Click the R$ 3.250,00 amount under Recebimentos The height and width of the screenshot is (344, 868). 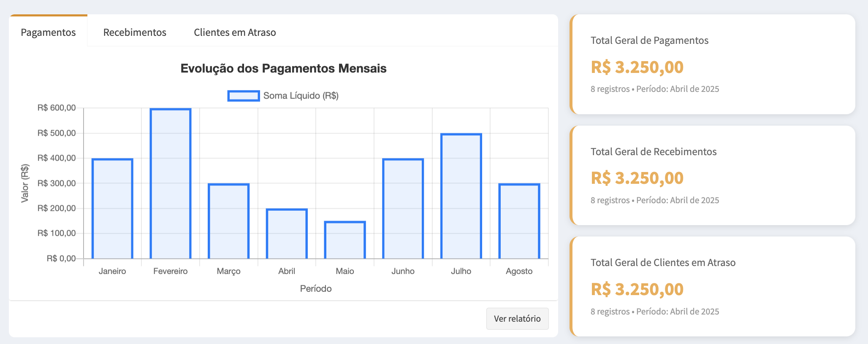[x=637, y=178]
